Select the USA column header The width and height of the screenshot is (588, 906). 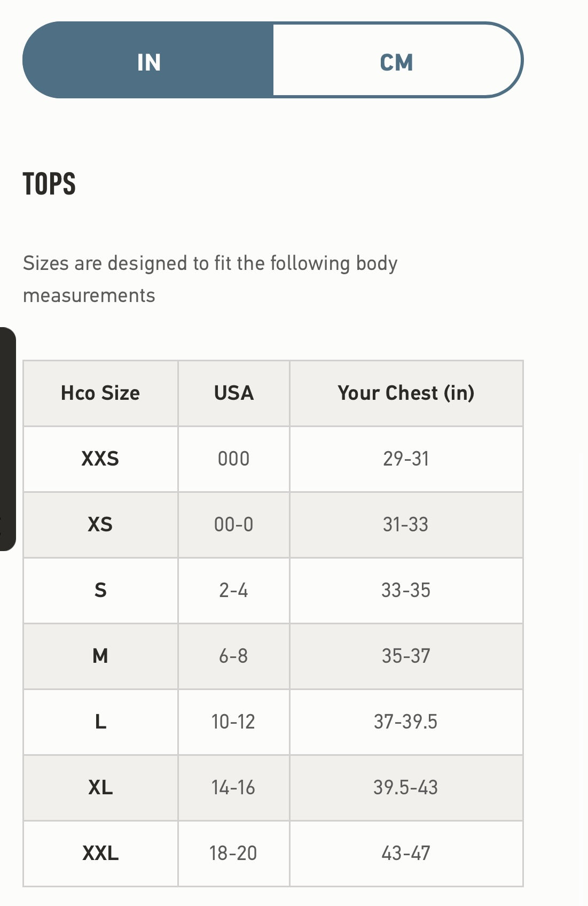click(x=234, y=393)
